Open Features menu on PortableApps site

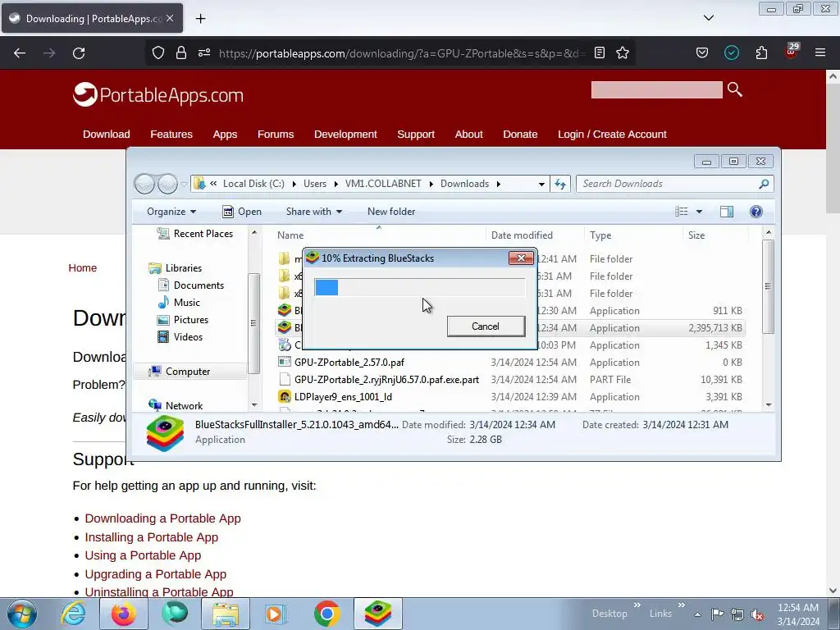(171, 135)
